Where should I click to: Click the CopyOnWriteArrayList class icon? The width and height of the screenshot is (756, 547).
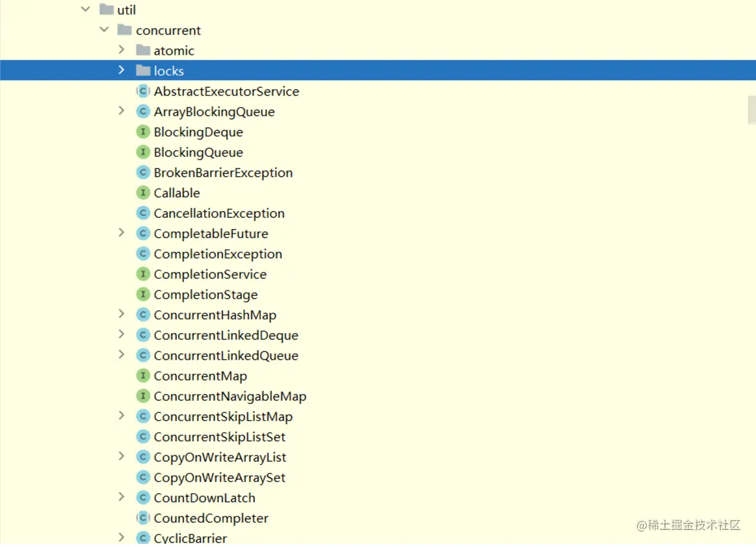143,457
